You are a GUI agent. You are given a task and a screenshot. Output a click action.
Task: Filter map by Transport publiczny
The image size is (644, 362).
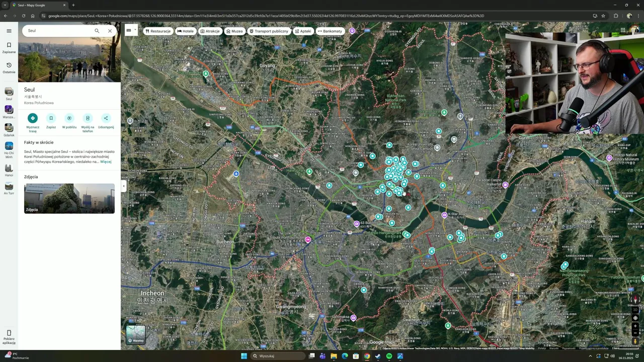pos(269,31)
